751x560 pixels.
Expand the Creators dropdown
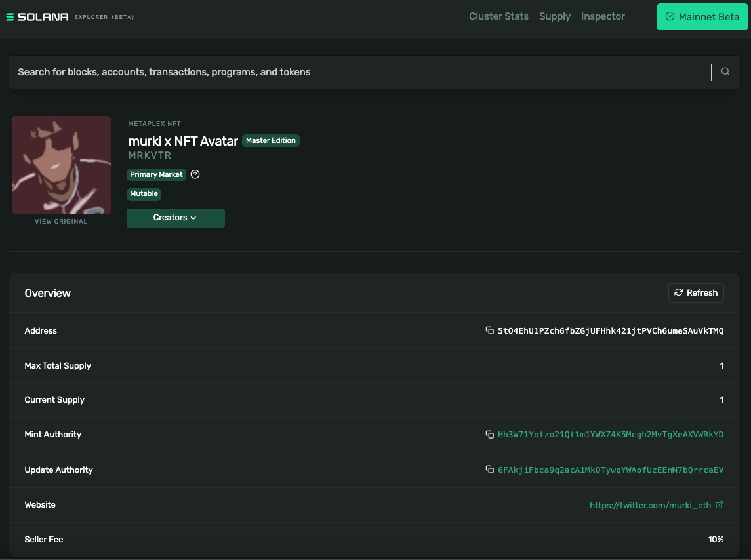tap(175, 218)
